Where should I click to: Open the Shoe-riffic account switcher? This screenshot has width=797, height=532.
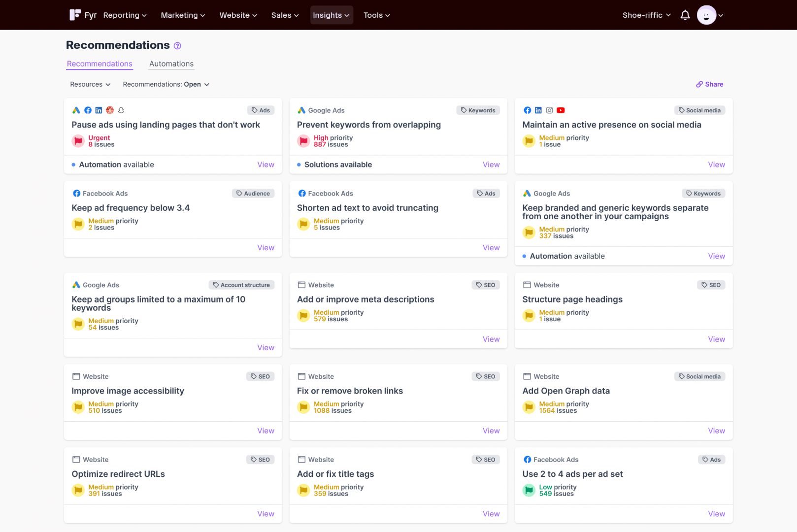pos(646,15)
